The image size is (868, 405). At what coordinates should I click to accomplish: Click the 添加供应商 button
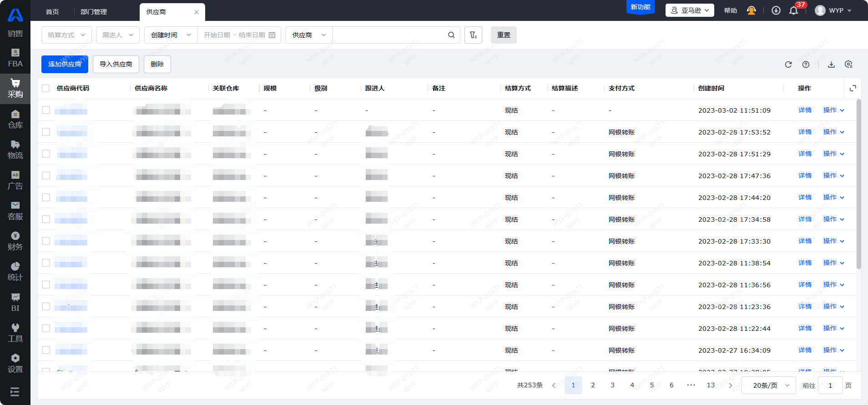click(65, 64)
